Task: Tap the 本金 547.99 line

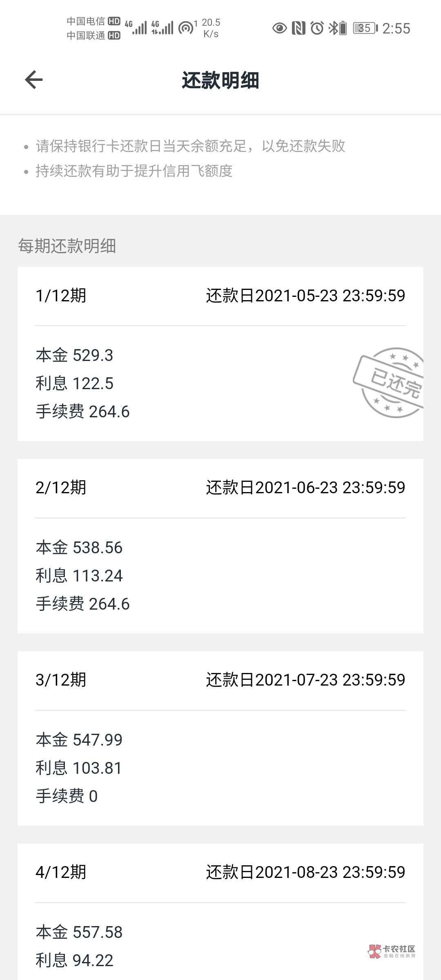Action: [x=79, y=740]
